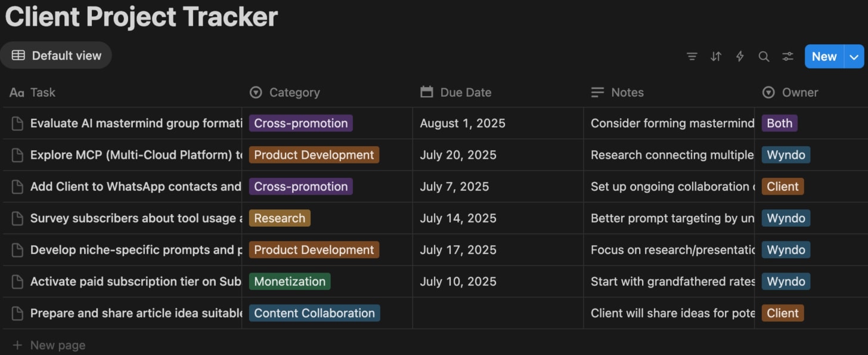Viewport: 868px width, 355px height.
Task: Select the Default view tab
Action: (x=56, y=55)
